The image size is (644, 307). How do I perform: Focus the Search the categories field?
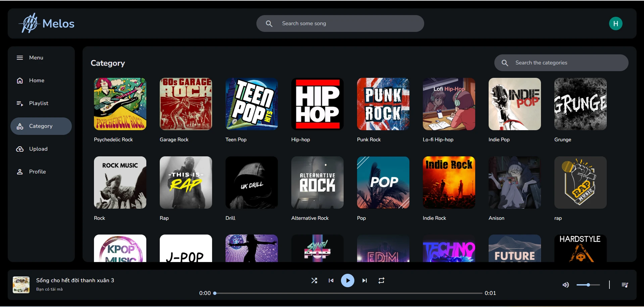[x=561, y=63]
